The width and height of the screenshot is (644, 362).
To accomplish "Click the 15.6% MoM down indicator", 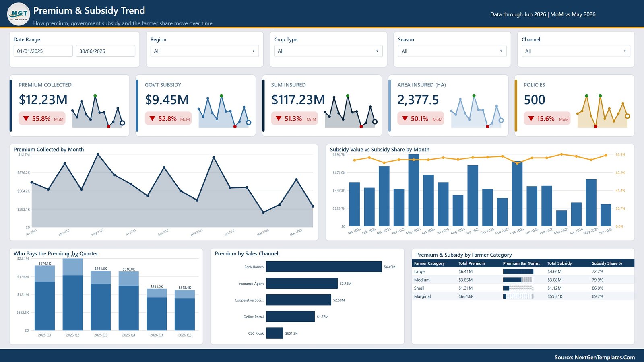I will point(547,119).
